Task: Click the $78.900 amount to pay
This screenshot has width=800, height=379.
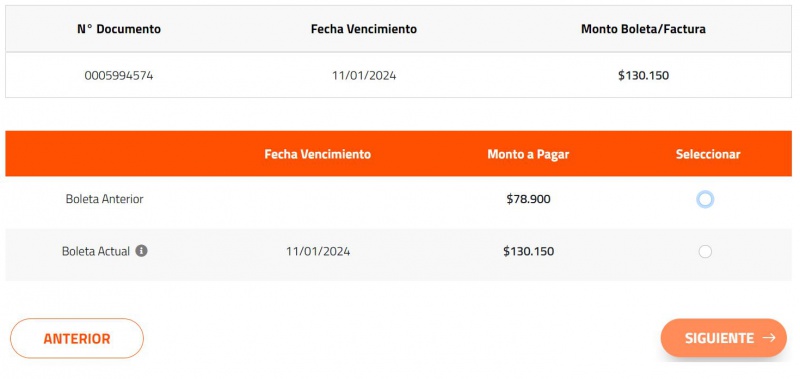Action: point(529,199)
